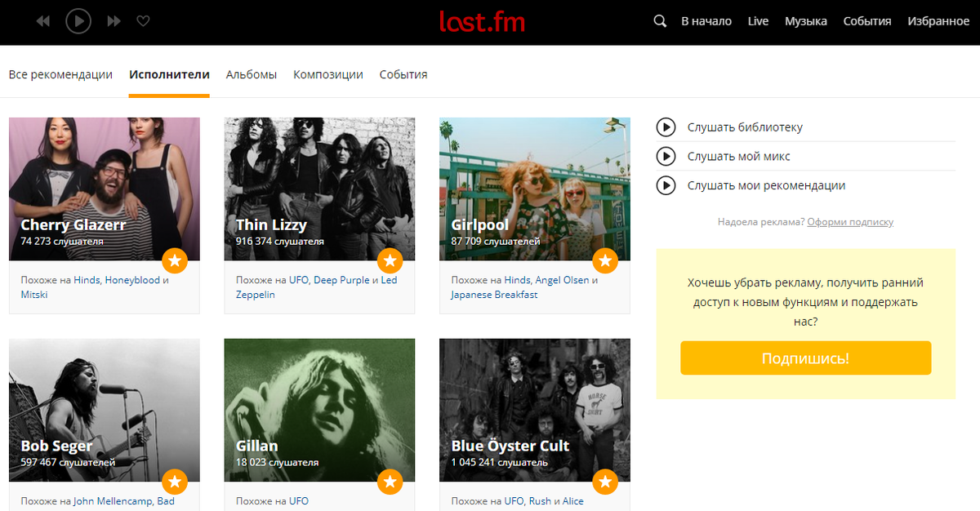Switch to События tab under recommendations
980x511 pixels.
(x=403, y=74)
